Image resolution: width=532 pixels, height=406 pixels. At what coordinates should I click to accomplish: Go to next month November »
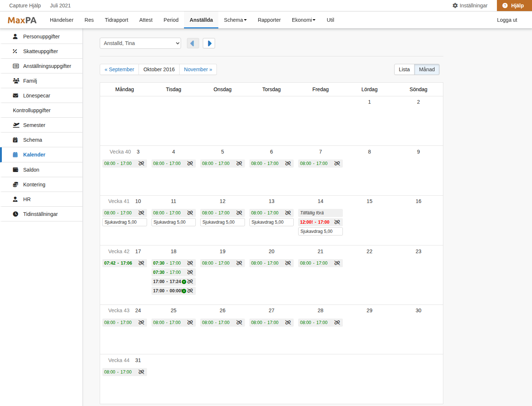pos(198,69)
